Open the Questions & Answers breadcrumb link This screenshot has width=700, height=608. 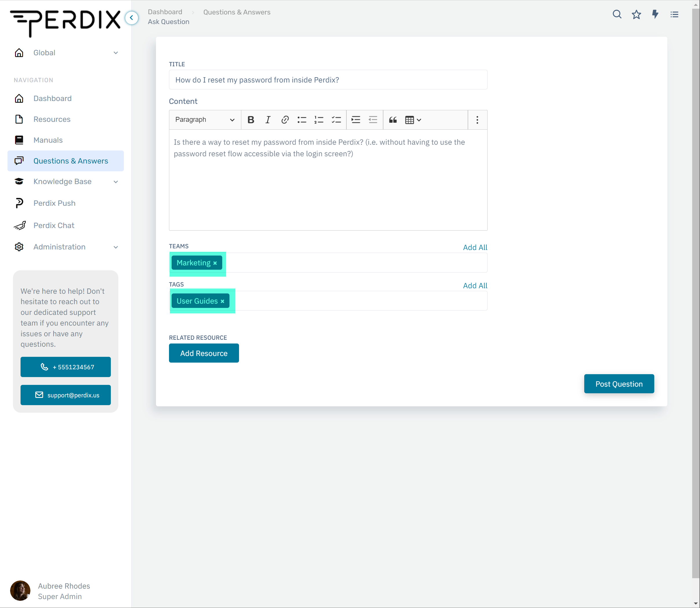237,12
